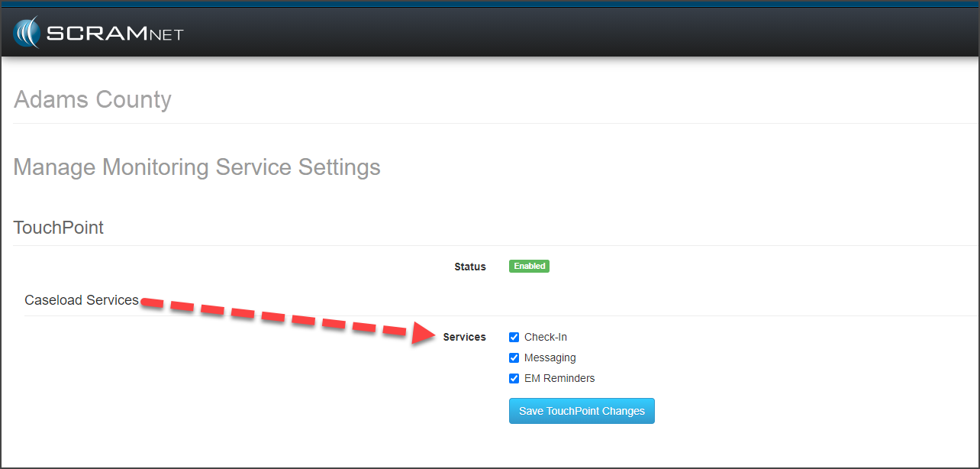Click the green Enabled status badge
The image size is (980, 469).
529,267
